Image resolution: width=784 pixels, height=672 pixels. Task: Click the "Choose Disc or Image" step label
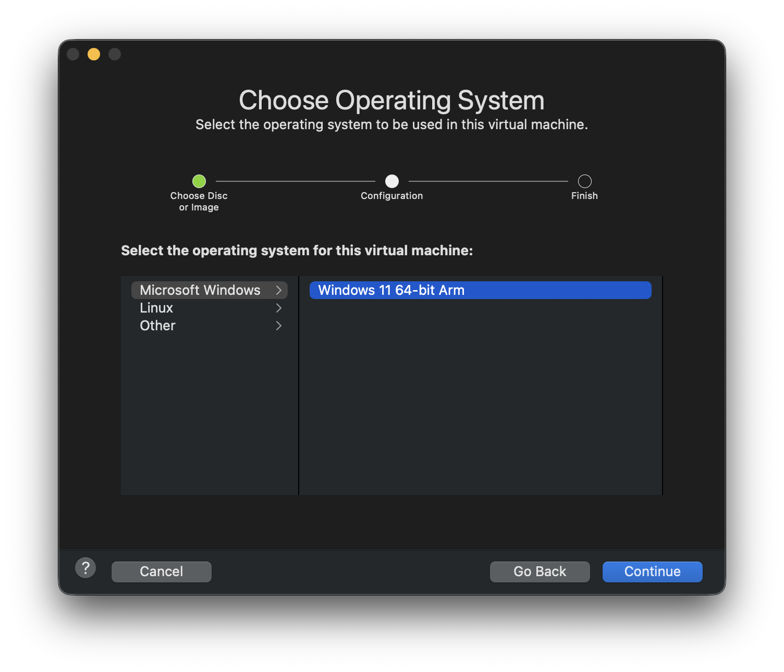[199, 202]
